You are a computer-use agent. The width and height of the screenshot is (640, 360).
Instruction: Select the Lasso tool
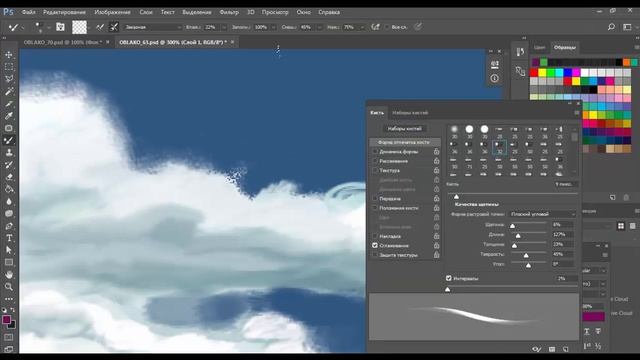(x=9, y=78)
